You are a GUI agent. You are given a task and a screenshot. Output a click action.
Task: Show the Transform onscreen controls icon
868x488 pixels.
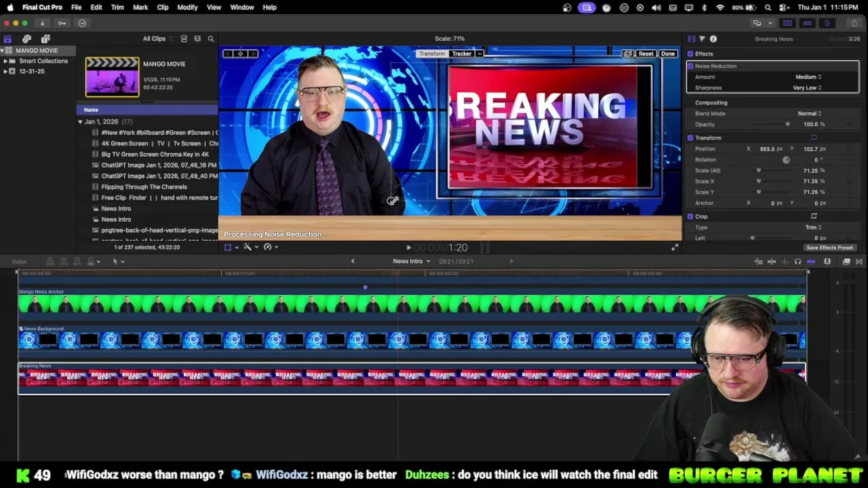(x=814, y=138)
